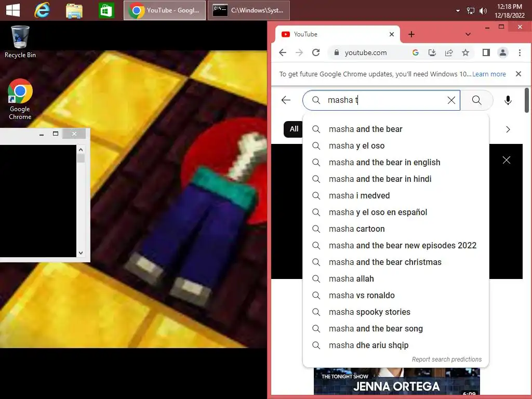
Task: Switch to YouTube Chrome taskbar button
Action: pos(165,10)
